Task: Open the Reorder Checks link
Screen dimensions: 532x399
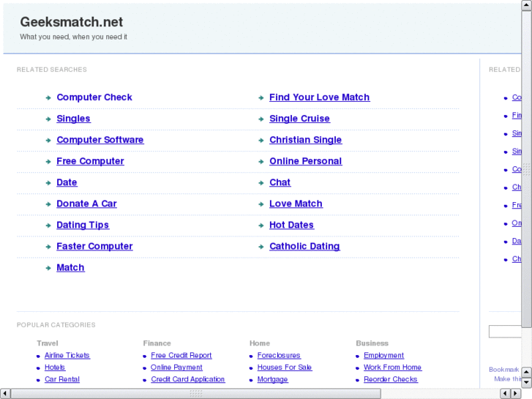Action: tap(391, 379)
